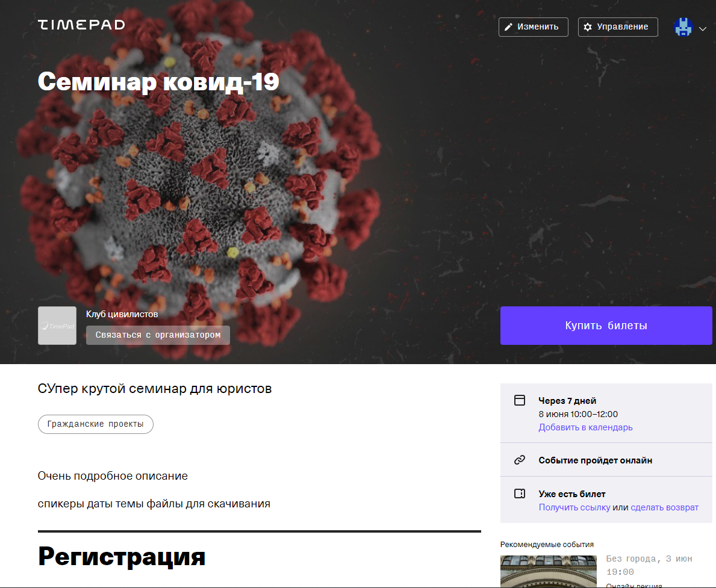The width and height of the screenshot is (716, 588).
Task: Click Связаться с организатором button
Action: (x=158, y=335)
